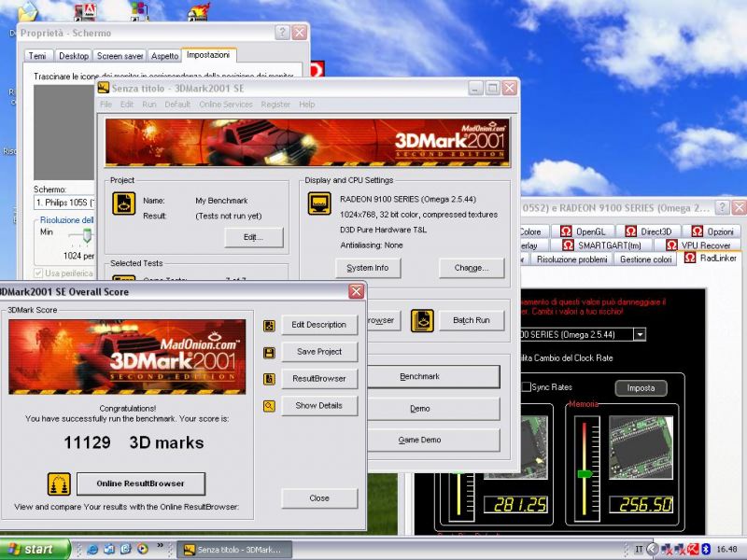This screenshot has height=560, width=747.
Task: Select the Impostazioni tab
Action: 208,55
